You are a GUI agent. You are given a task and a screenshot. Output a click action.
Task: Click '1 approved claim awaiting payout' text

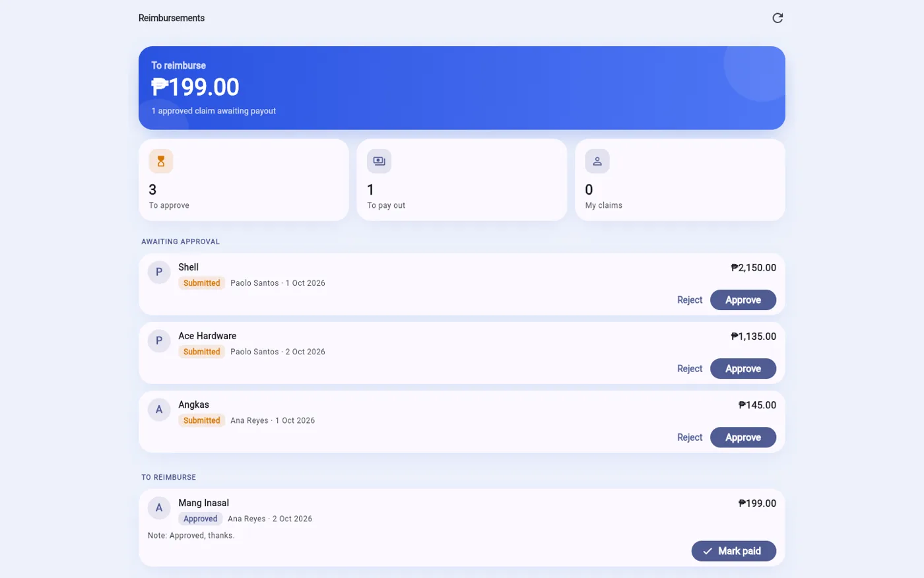pyautogui.click(x=214, y=111)
